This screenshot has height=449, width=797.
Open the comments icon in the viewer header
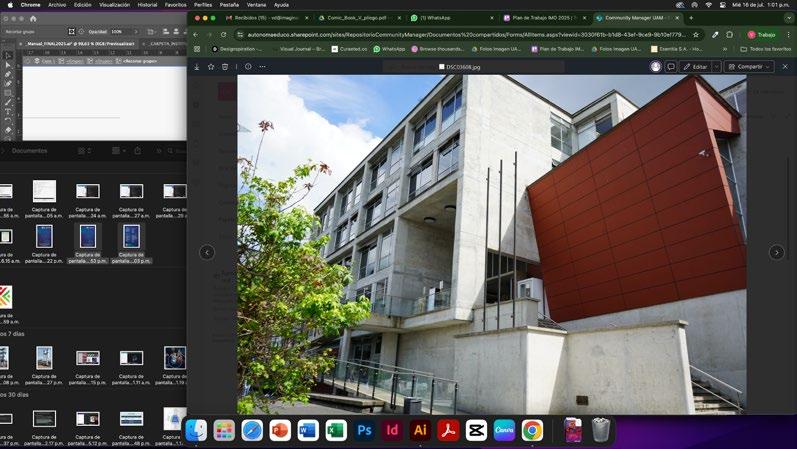pos(671,67)
